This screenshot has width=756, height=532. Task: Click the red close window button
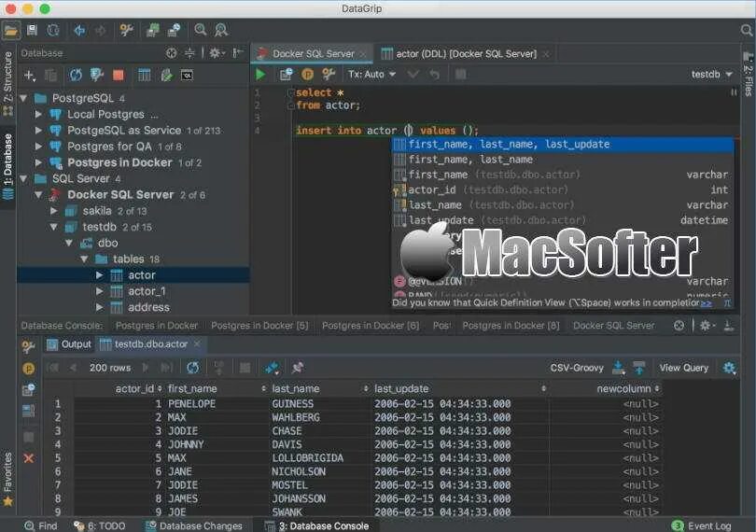point(10,8)
